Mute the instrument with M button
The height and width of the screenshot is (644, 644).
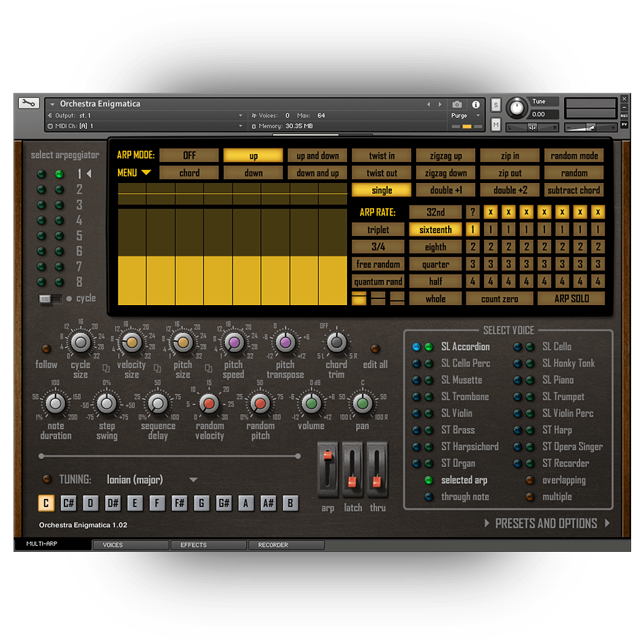click(x=496, y=124)
